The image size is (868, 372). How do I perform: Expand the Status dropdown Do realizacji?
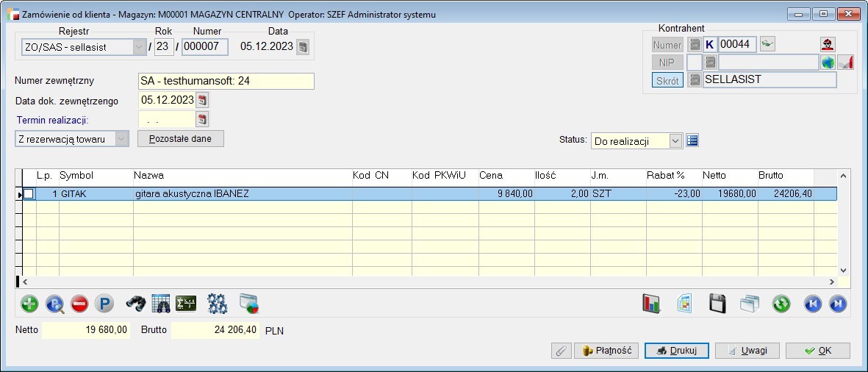[x=675, y=141]
